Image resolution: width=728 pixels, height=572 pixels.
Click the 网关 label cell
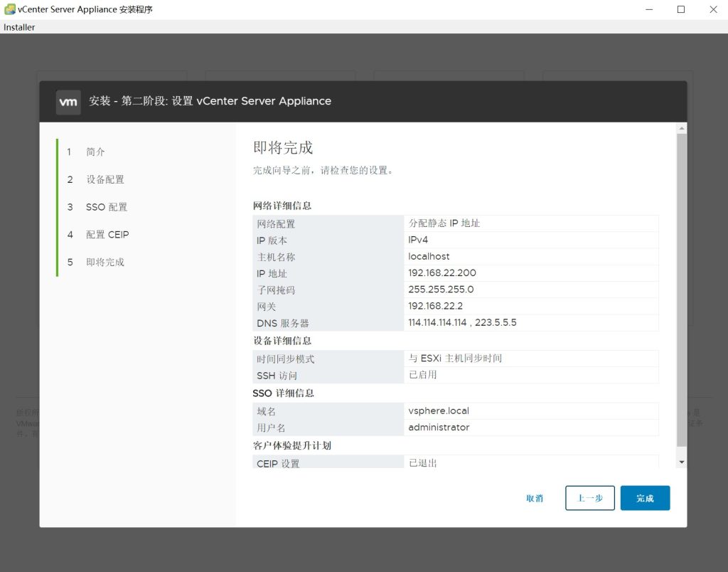(x=328, y=306)
